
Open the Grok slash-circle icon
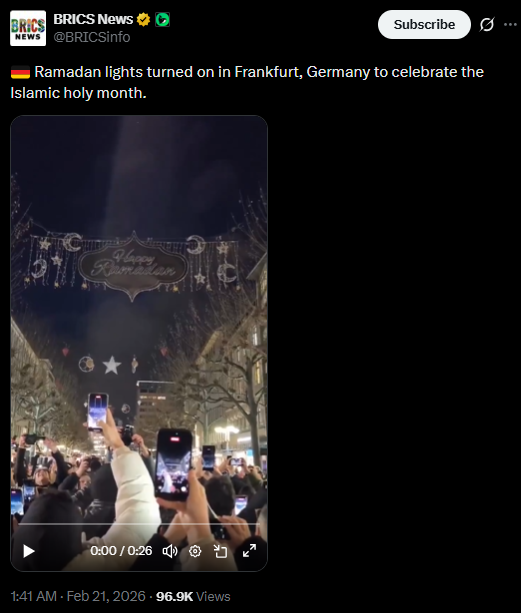487,25
